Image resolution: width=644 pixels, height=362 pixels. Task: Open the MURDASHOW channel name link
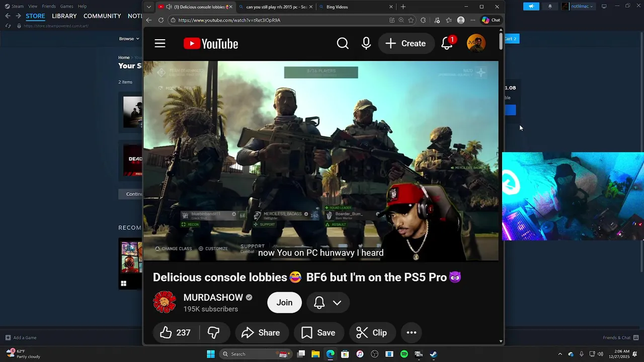(213, 298)
